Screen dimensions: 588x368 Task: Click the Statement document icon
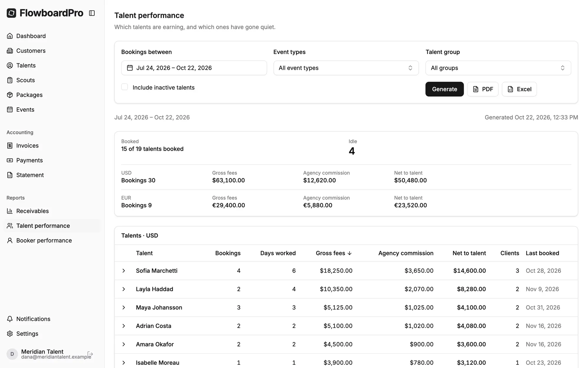10,175
